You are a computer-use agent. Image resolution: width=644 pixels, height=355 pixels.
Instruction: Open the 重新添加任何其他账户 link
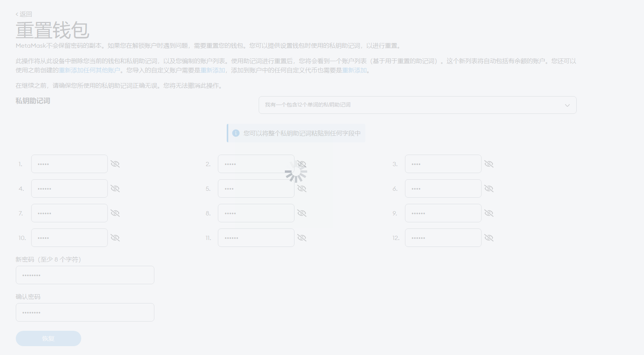[89, 70]
